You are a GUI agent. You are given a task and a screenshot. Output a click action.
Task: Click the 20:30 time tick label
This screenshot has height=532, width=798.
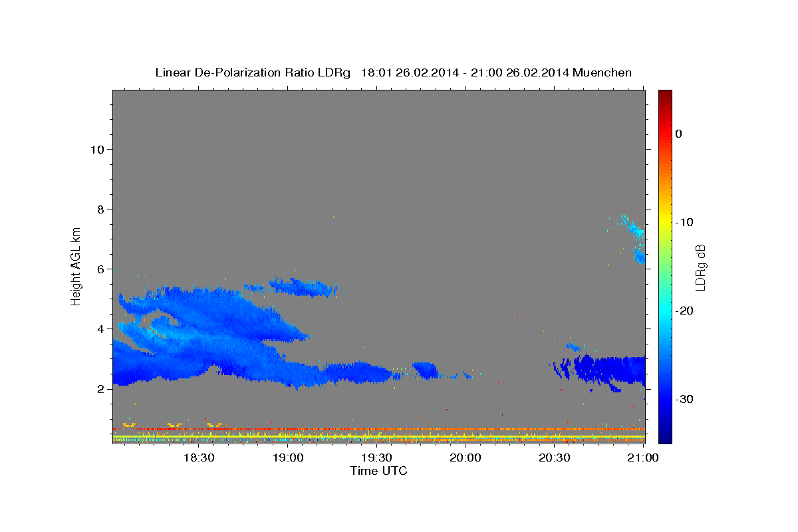(554, 458)
